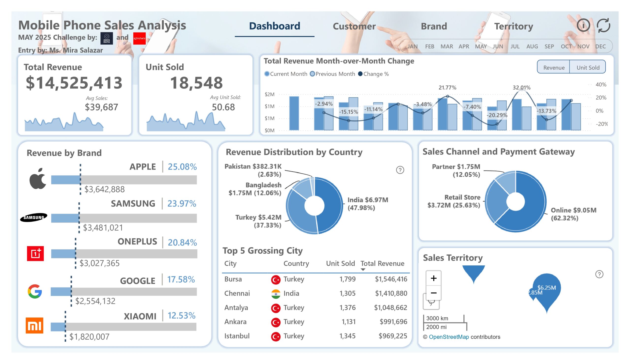
Task: Click the Google brand logo
Action: point(35,291)
